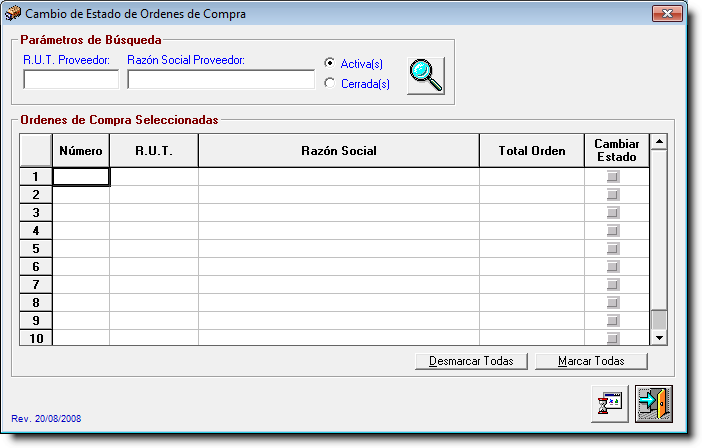Screen dimensions: 702x448
Task: Select row header number 5
Action: tap(36, 248)
